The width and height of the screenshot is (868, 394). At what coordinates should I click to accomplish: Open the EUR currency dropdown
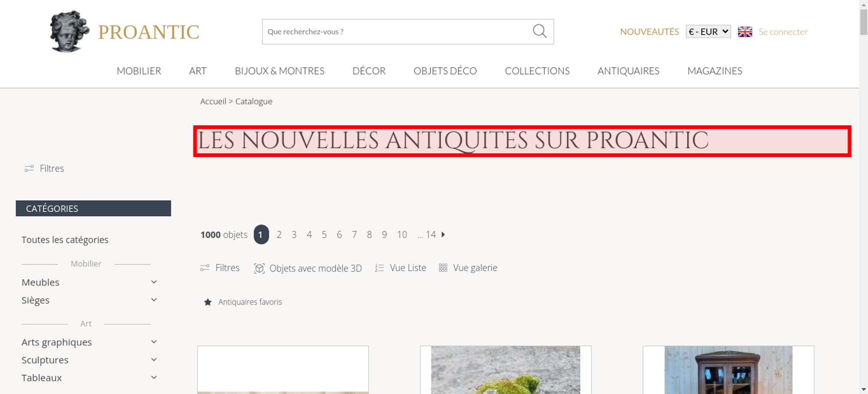click(708, 32)
